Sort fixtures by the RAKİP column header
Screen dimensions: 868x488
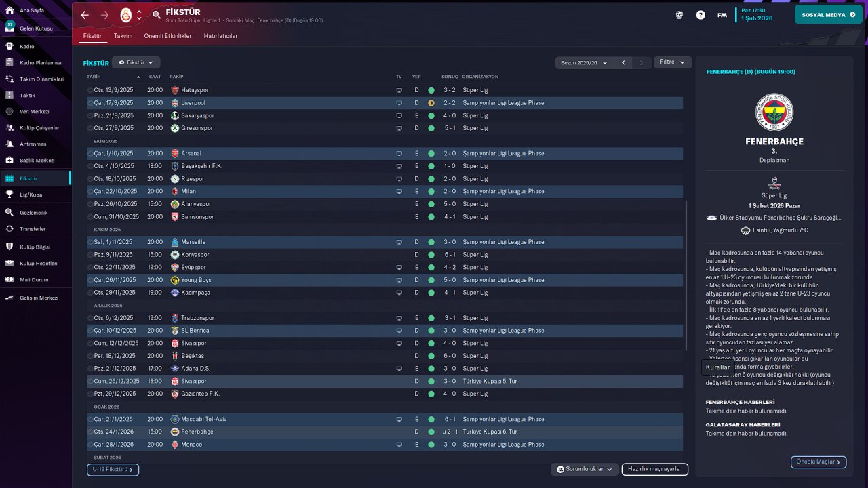(176, 77)
